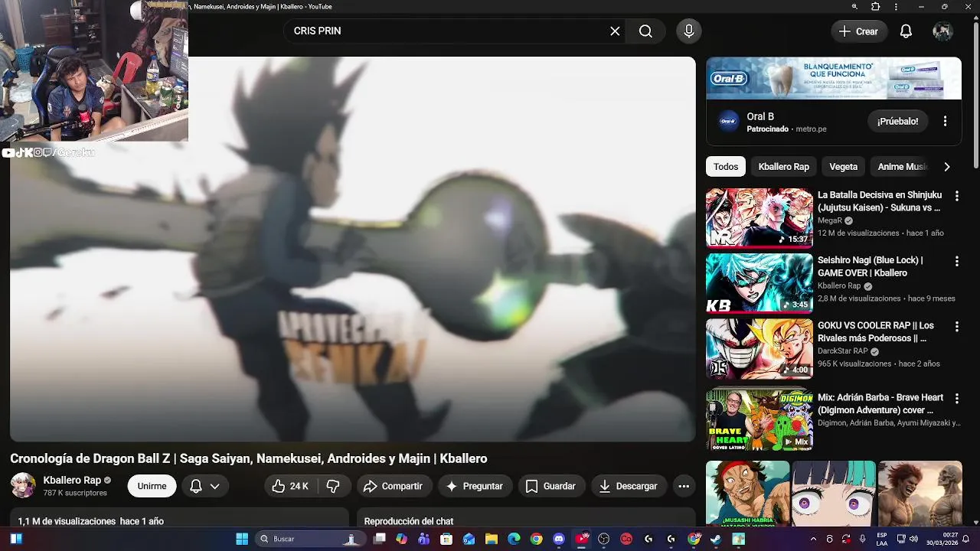
Task: Open the notification preference bell dropdown
Action: pyautogui.click(x=204, y=486)
